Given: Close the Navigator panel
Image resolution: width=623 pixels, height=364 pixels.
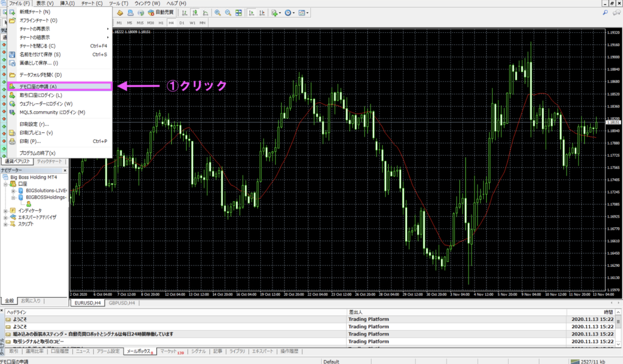Looking at the screenshot, I should coord(65,170).
